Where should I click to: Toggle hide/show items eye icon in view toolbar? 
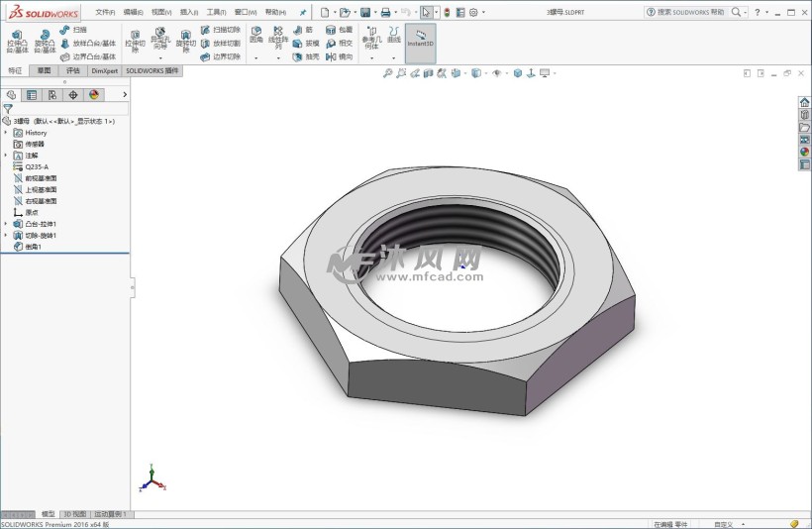[x=496, y=73]
